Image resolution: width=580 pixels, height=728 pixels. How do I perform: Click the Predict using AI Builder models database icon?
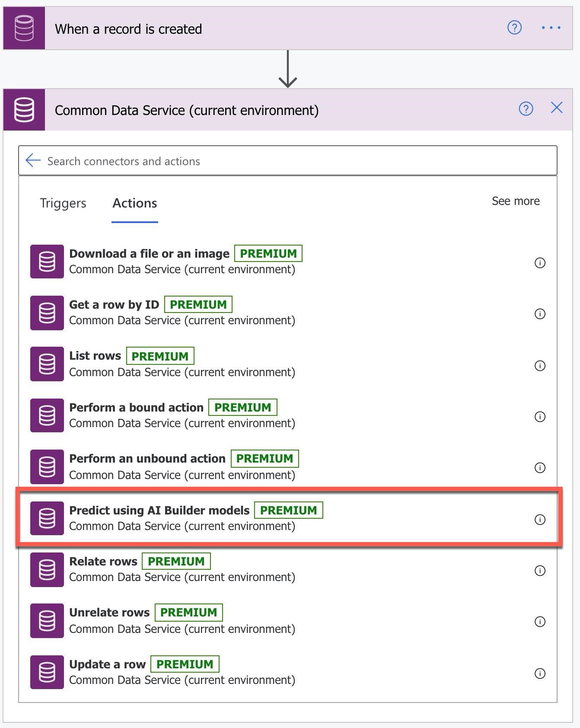[x=47, y=518]
